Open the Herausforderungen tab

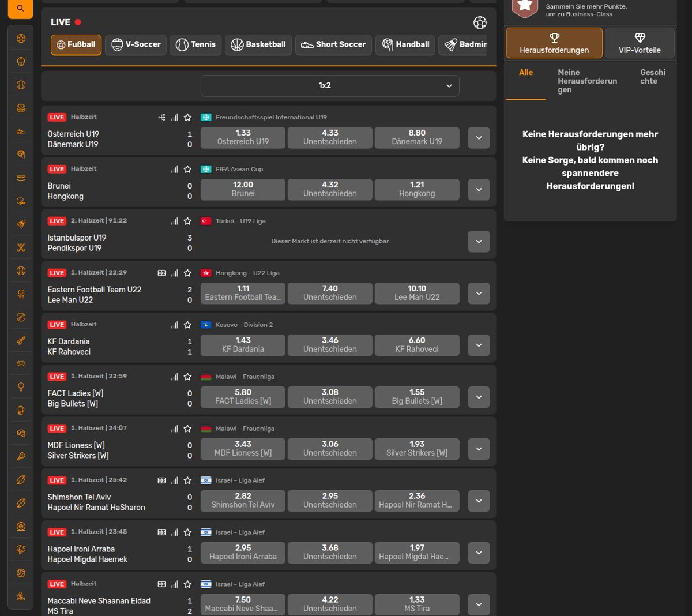coord(554,43)
